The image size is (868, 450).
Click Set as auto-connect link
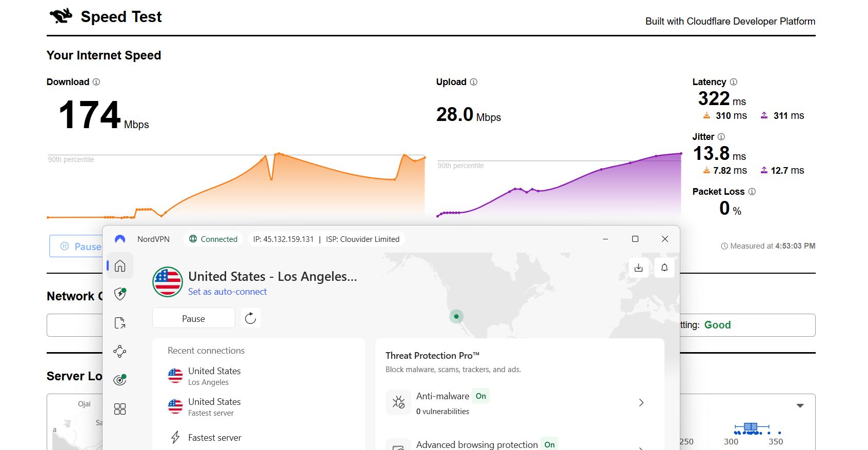coord(228,292)
